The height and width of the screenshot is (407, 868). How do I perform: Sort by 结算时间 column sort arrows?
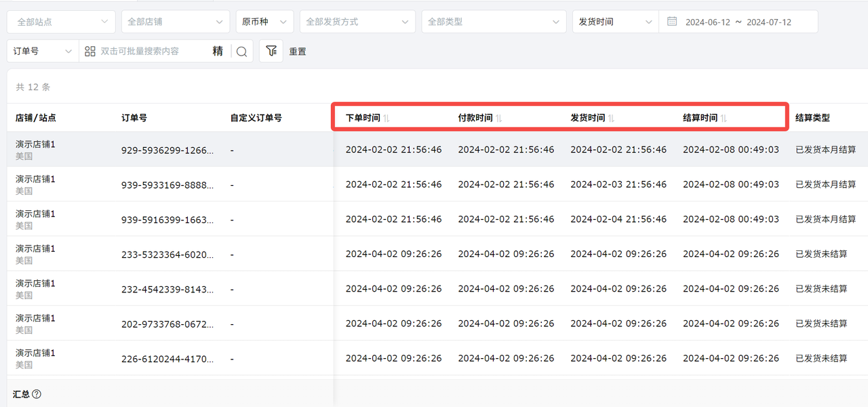click(x=724, y=118)
